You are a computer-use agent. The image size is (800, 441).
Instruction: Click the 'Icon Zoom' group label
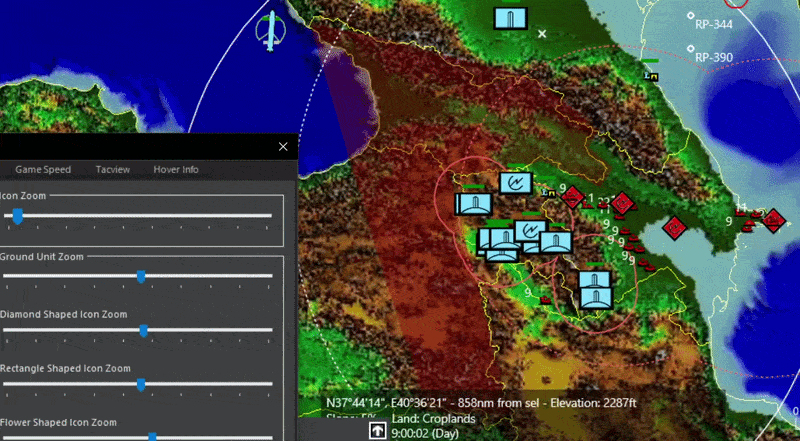click(23, 196)
